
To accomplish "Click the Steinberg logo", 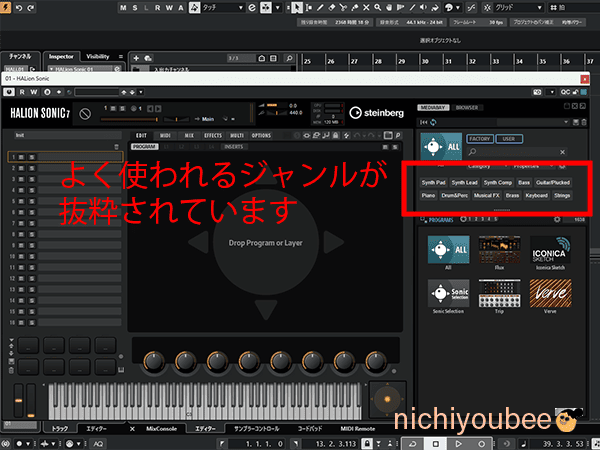I will pos(375,113).
